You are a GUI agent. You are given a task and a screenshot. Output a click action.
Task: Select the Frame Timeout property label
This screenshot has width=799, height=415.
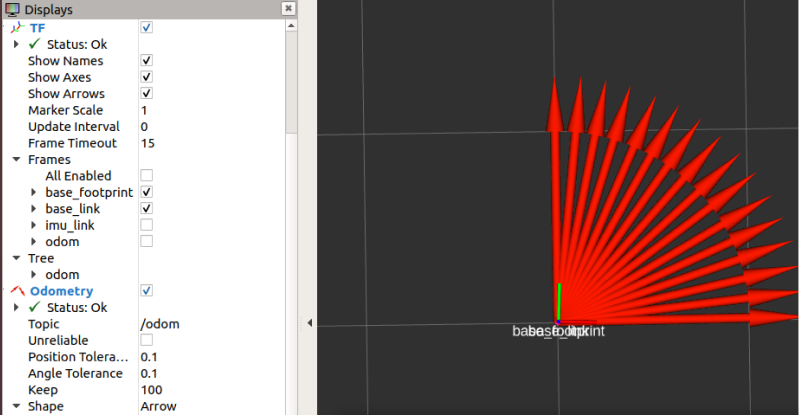[72, 143]
